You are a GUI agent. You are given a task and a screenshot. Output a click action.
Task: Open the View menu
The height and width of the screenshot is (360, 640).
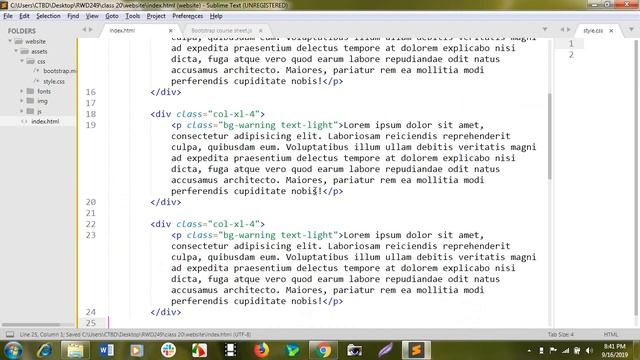[92, 16]
